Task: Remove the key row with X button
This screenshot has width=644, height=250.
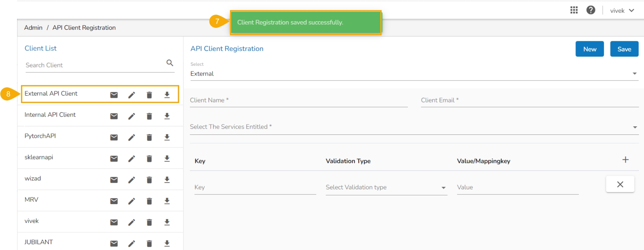Action: [620, 184]
